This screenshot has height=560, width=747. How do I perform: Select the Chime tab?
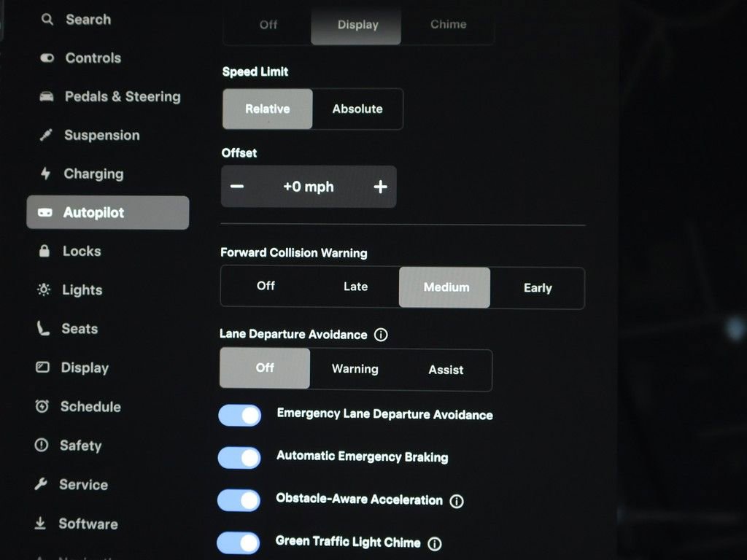(448, 24)
